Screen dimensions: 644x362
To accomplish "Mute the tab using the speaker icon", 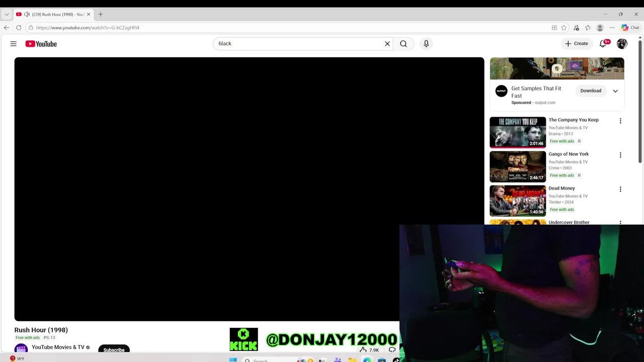I will tap(27, 14).
